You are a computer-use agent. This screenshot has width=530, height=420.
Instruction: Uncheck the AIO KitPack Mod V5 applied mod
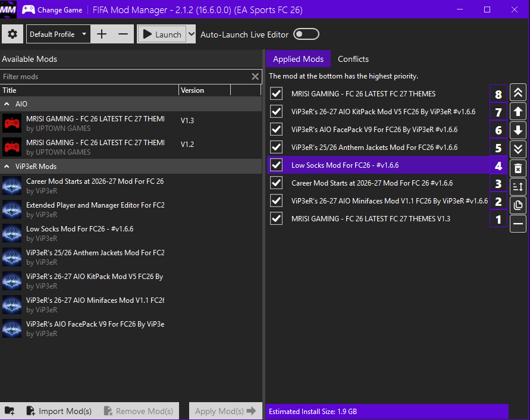click(276, 111)
